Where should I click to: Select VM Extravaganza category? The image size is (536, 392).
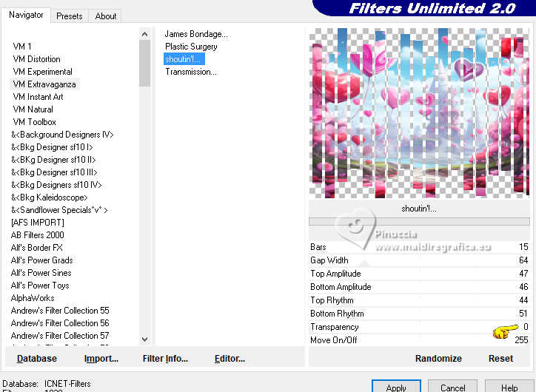pos(44,84)
